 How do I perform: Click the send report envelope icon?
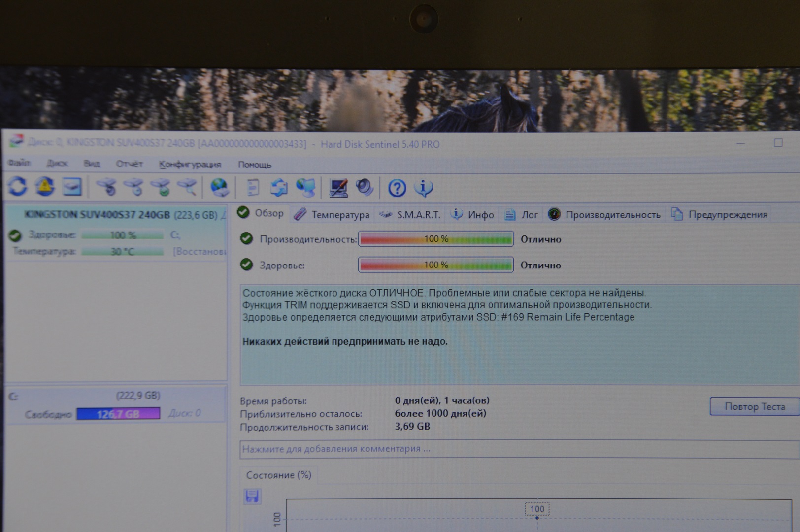tap(279, 187)
